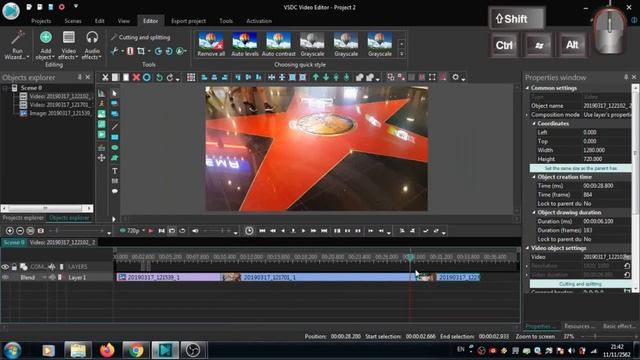
Task: Switch to the Resources tab at bottom right
Action: click(x=579, y=326)
